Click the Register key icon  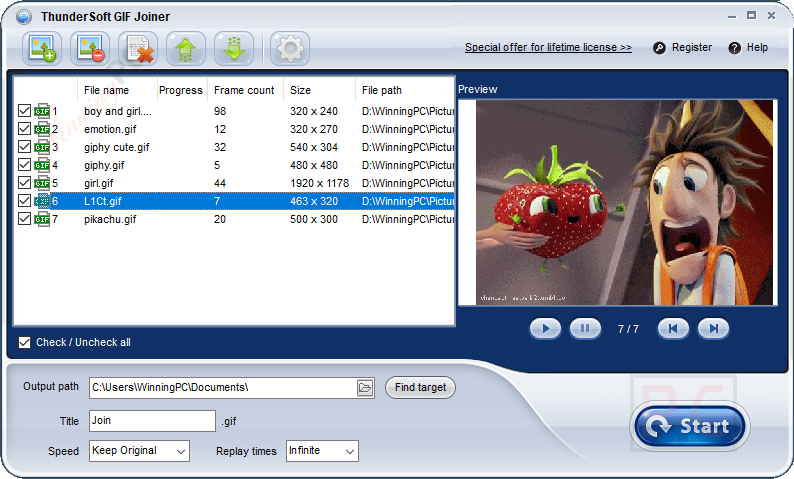(659, 48)
